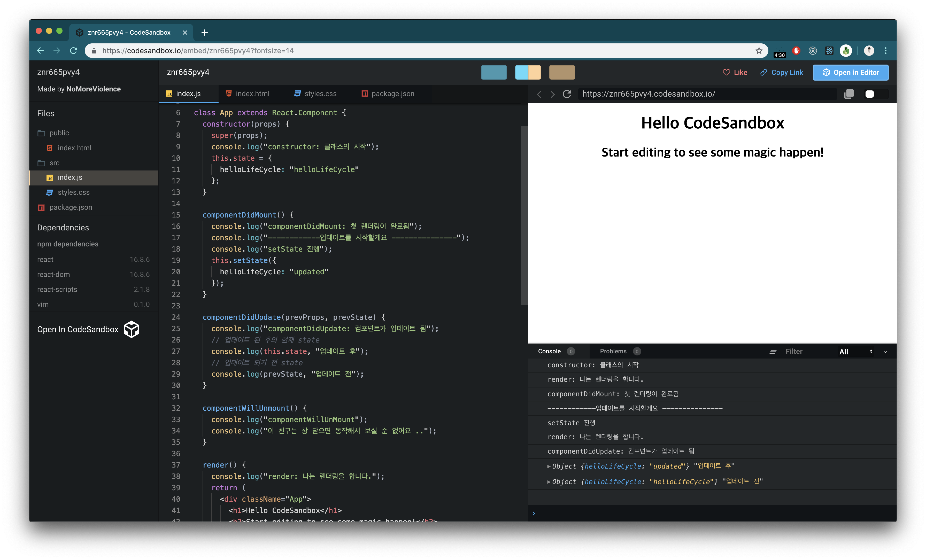Open the Problems tab
The width and height of the screenshot is (926, 560).
click(x=613, y=351)
